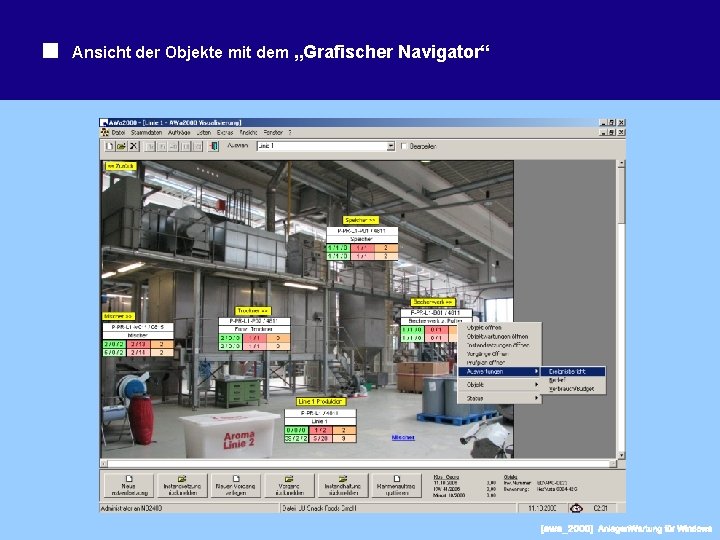This screenshot has width=720, height=540.
Task: Click the Instandsetzung zurückmelden button
Action: click(x=182, y=485)
